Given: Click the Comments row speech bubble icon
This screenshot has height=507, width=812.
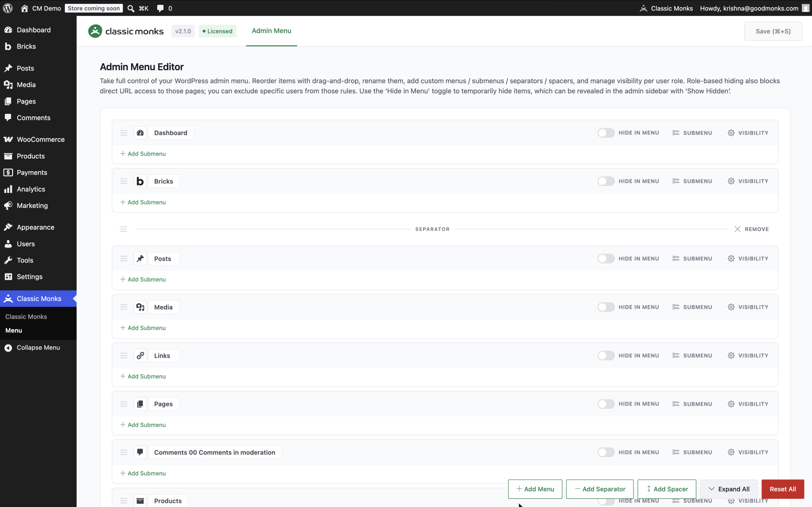Looking at the screenshot, I should click(x=140, y=452).
